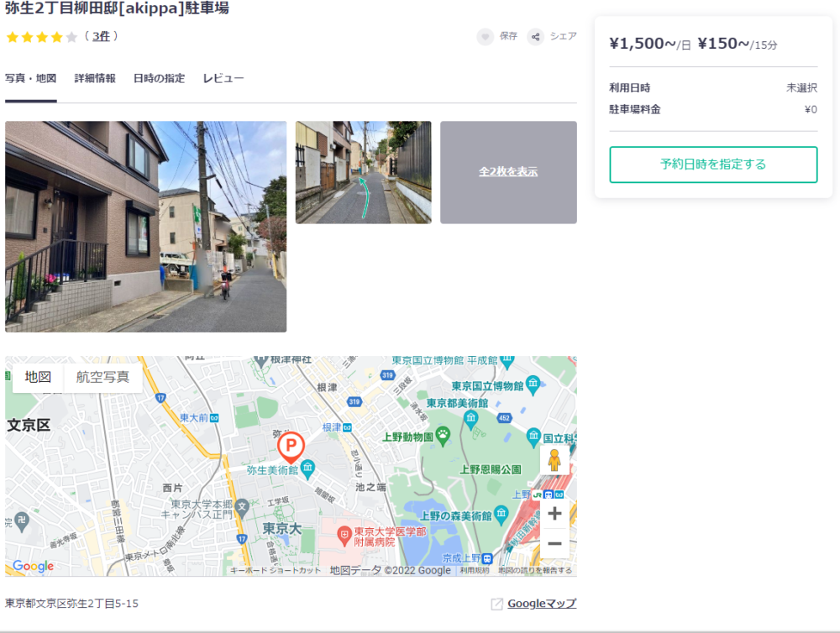Screen dimensions: 840x633
Task: Click the 3件 reviews count link
Action: 101,36
